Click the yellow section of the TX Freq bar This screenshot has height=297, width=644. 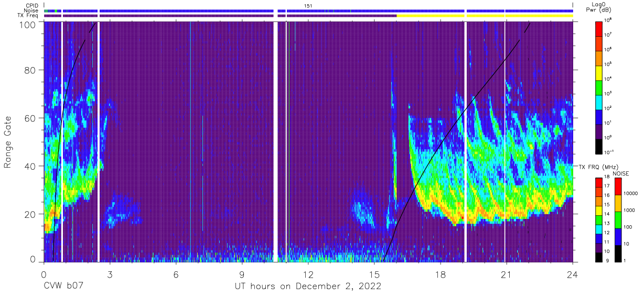point(485,16)
